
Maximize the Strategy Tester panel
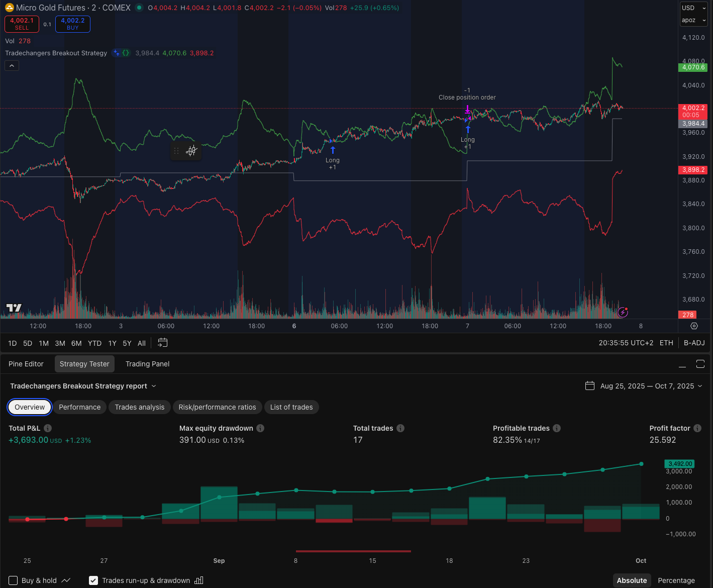point(700,364)
